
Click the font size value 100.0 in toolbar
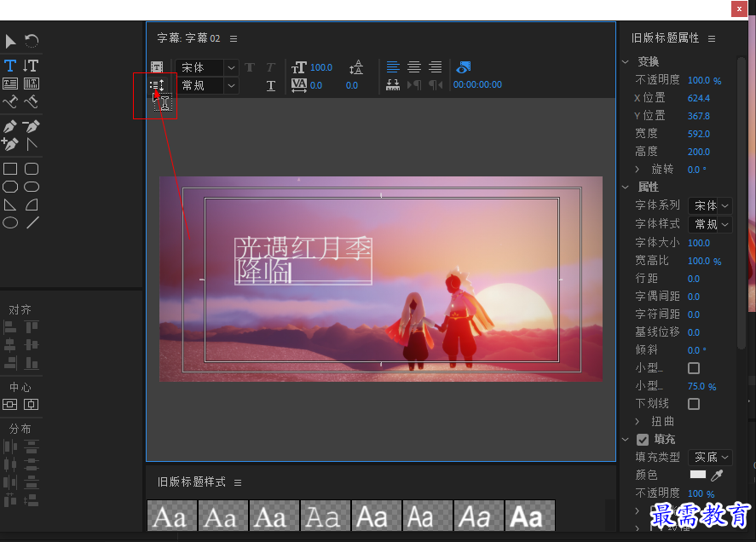321,67
